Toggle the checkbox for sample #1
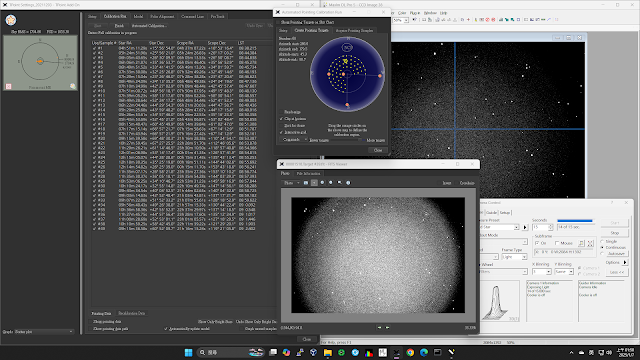640x360 pixels. (x=94, y=48)
